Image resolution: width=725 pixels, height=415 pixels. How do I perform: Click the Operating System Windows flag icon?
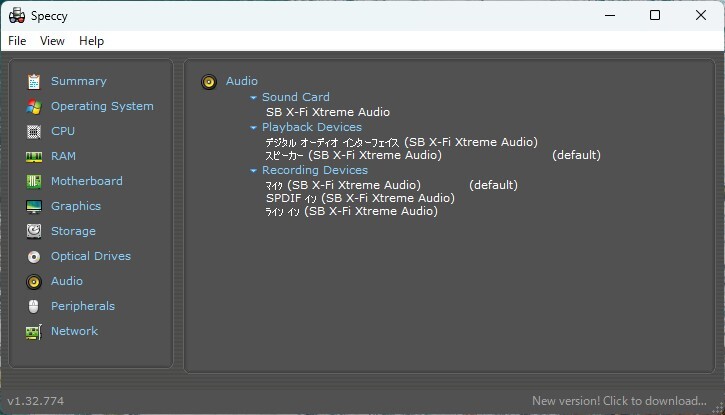(x=34, y=106)
